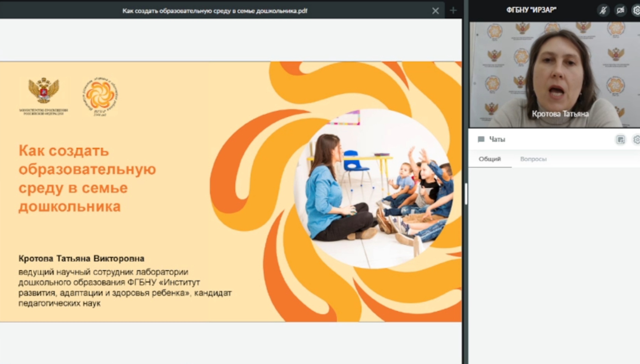Click the orange swirl institute logo on slide
640x364 pixels.
point(100,96)
